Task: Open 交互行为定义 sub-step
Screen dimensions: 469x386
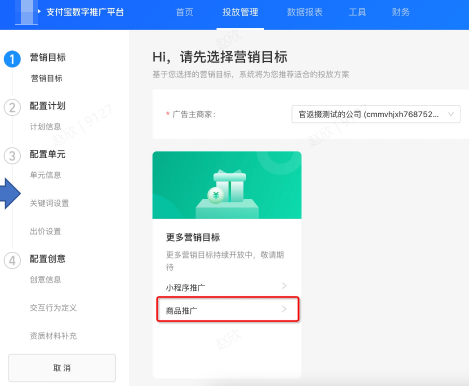Action: point(53,308)
